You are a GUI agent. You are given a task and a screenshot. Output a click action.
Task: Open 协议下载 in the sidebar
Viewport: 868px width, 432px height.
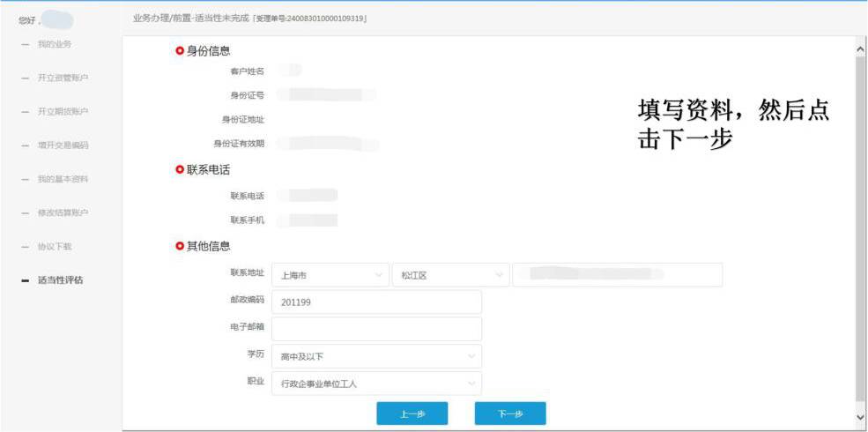(x=54, y=246)
